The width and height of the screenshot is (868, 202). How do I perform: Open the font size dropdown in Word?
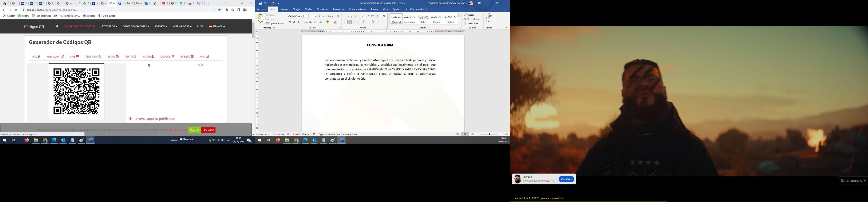pyautogui.click(x=315, y=16)
